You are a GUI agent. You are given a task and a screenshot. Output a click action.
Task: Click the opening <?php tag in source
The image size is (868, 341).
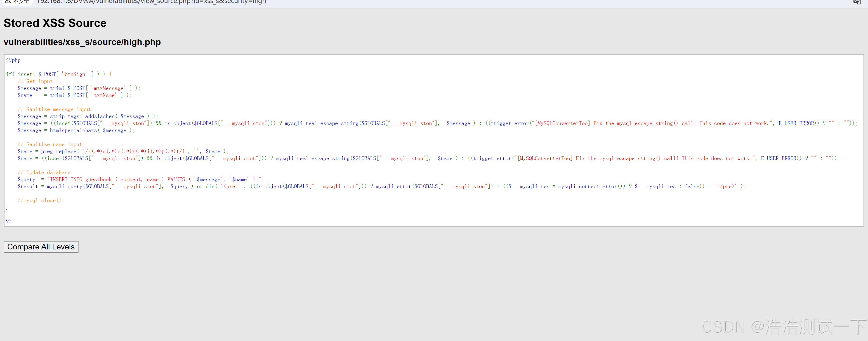tap(13, 60)
